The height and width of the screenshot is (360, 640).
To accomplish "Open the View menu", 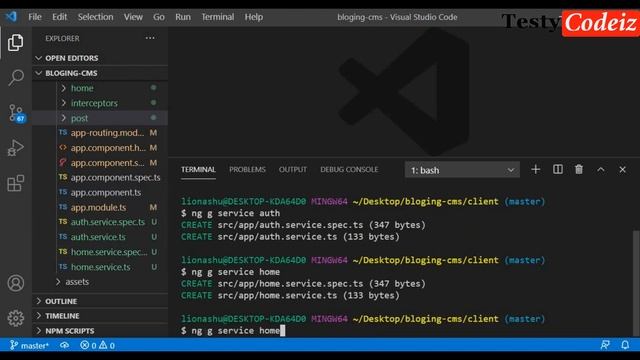I will [133, 17].
